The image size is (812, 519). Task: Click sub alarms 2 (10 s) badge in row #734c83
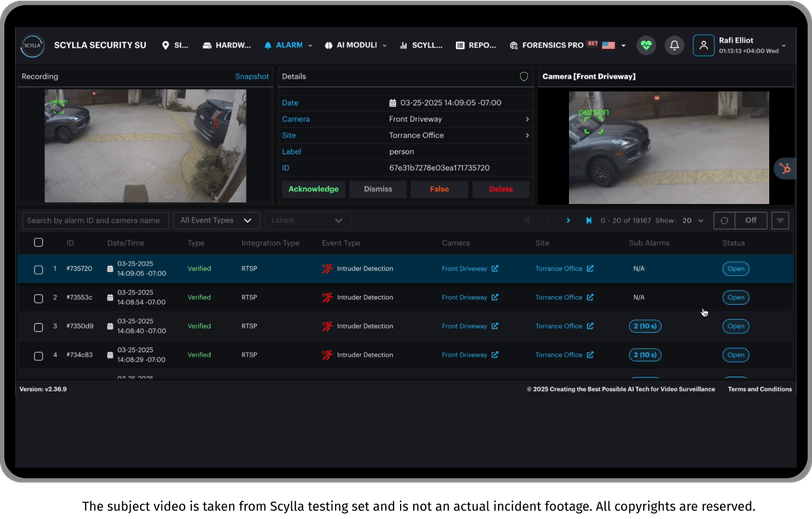point(645,355)
